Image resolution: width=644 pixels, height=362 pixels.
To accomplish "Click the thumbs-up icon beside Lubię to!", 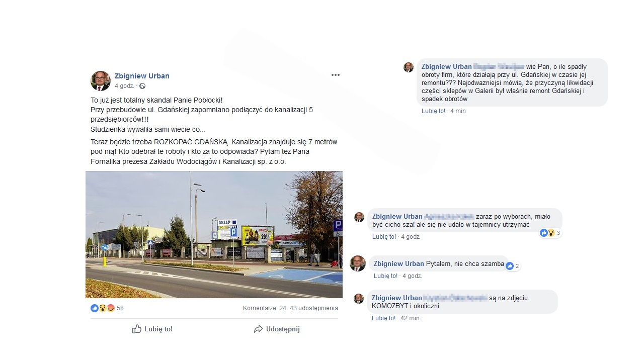I will [x=136, y=329].
